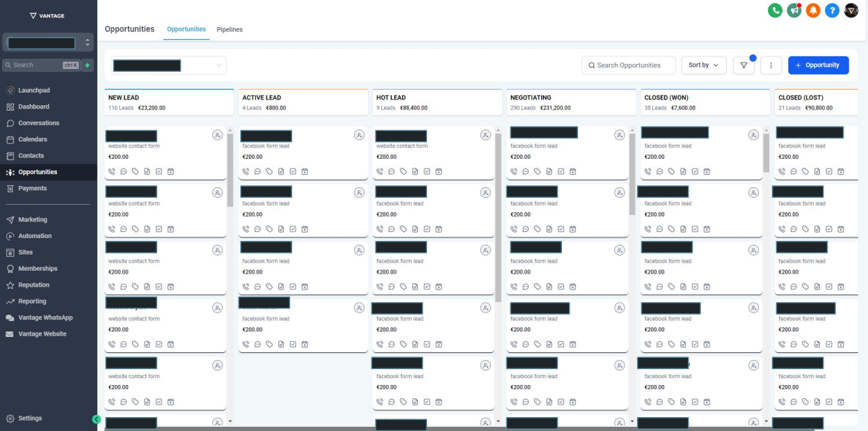Open the user avatar menu
The height and width of the screenshot is (431, 868).
pyautogui.click(x=851, y=10)
